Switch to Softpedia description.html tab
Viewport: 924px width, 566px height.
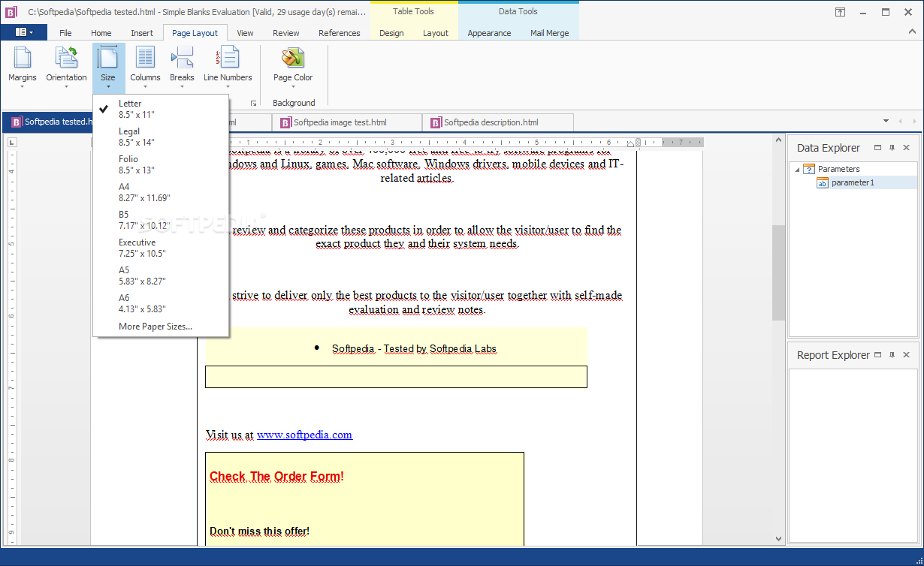point(498,122)
